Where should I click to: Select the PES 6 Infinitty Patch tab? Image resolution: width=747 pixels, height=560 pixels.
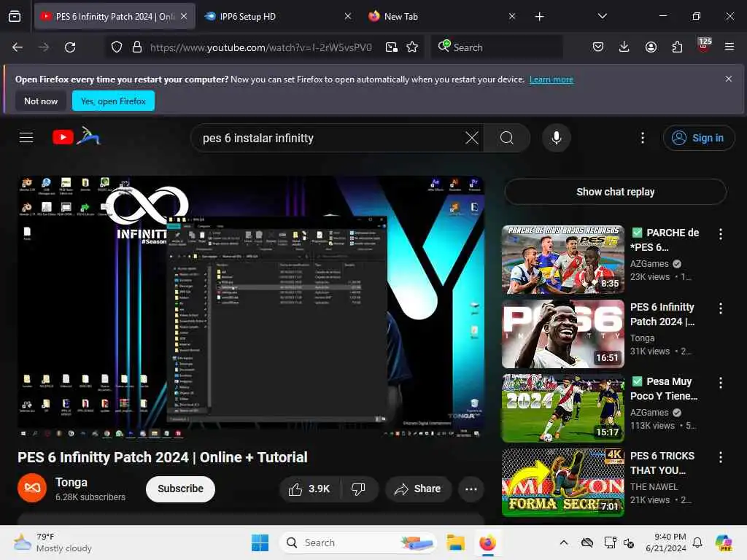click(115, 16)
